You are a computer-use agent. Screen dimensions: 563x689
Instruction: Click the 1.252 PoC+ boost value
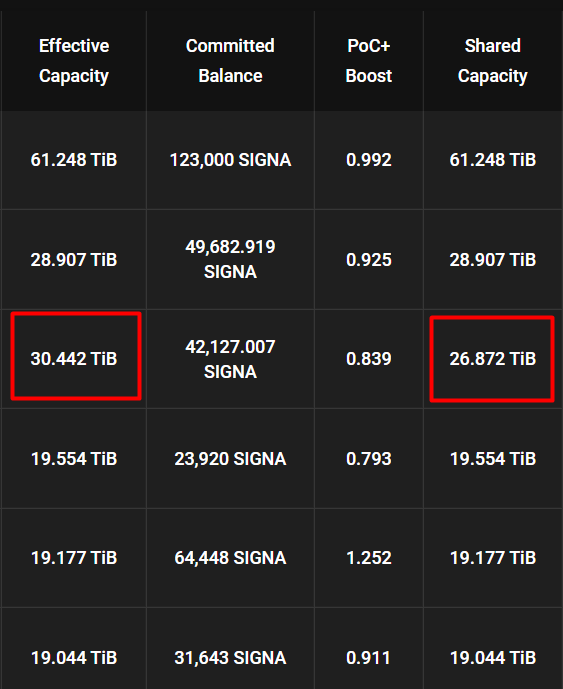[369, 558]
